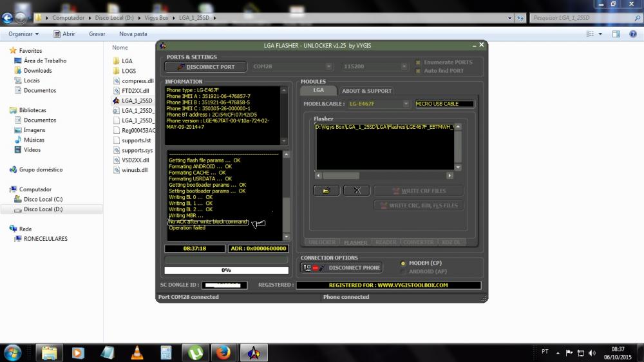Select MODEM (CP) radio option
The width and height of the screenshot is (644, 362).
(x=403, y=263)
